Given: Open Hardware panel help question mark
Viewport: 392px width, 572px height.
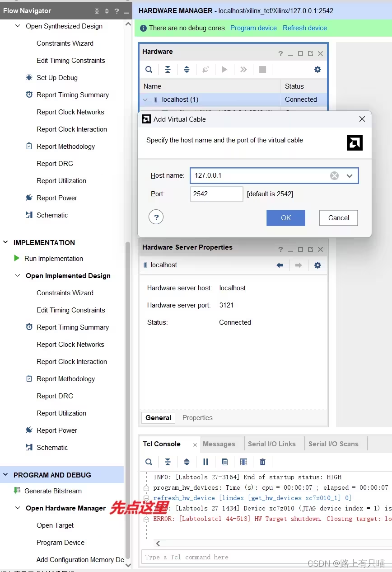Looking at the screenshot, I should tap(280, 53).
